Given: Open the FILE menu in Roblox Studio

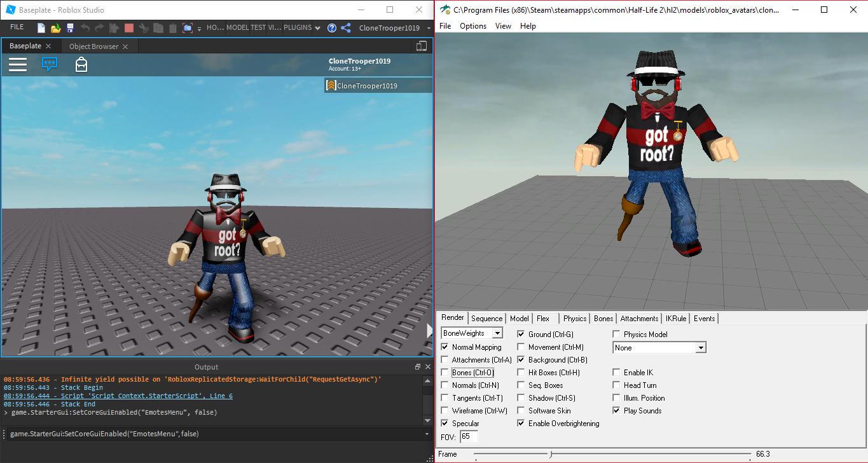Looking at the screenshot, I should pyautogui.click(x=17, y=27).
